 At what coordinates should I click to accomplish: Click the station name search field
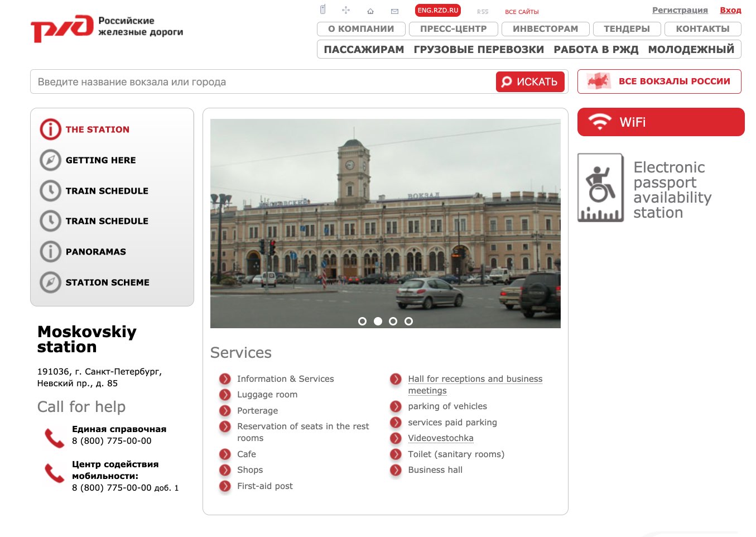pyautogui.click(x=262, y=82)
